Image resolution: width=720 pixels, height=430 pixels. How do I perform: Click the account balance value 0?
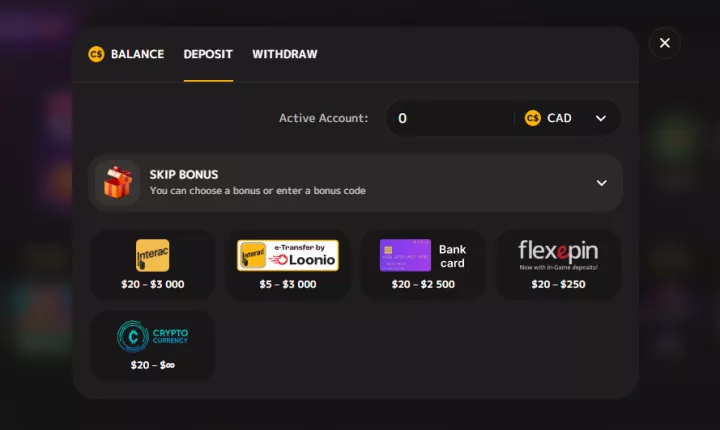[402, 119]
